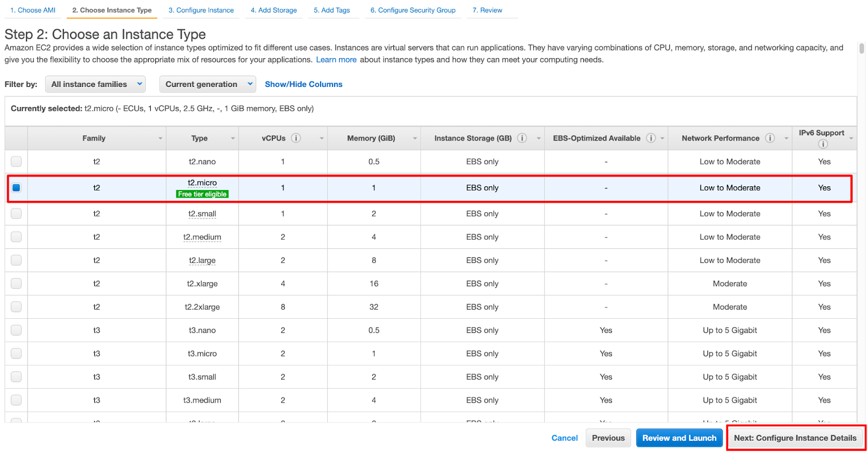Click the t2.medium type name
Screen dimensions: 868x454
click(x=202, y=237)
